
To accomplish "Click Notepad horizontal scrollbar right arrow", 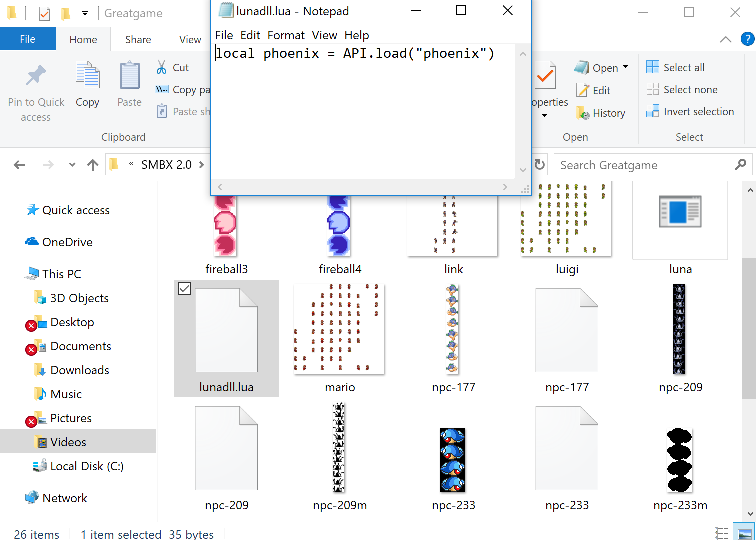I will [505, 187].
